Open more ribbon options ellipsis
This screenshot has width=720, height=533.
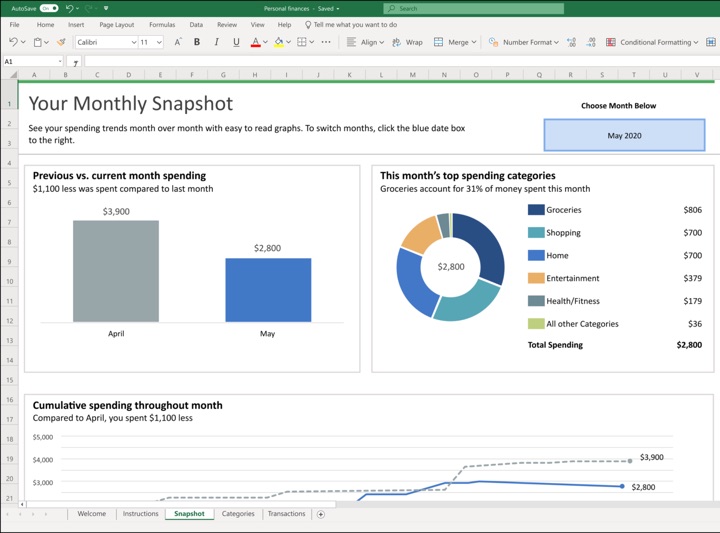click(326, 42)
